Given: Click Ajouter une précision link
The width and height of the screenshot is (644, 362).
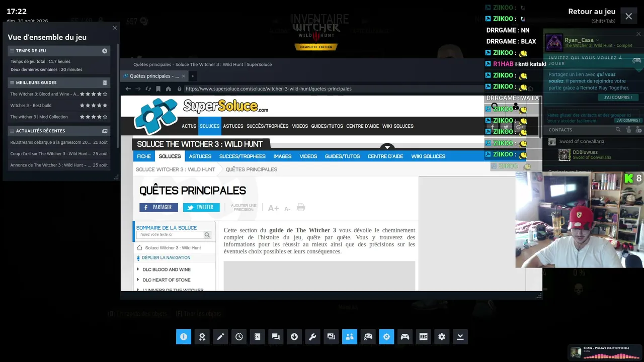Looking at the screenshot, I should (244, 207).
